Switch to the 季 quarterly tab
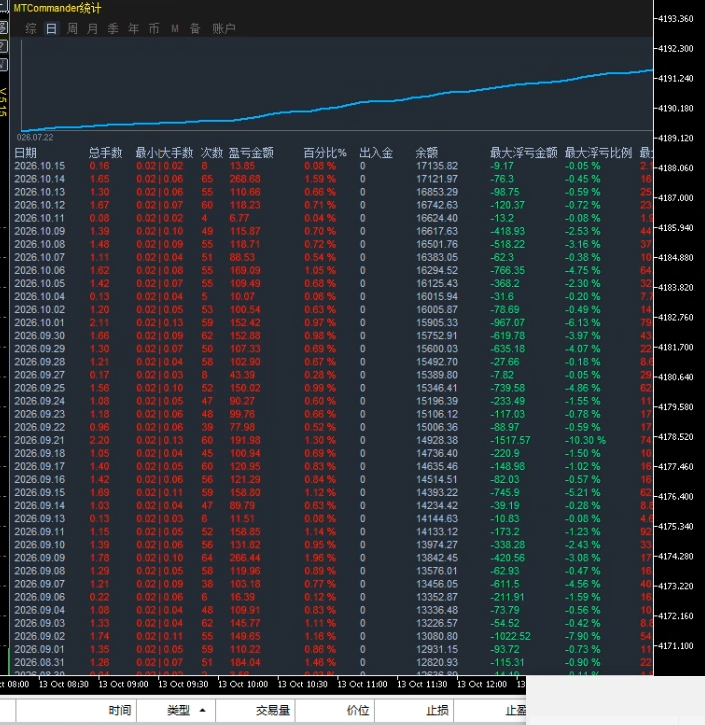 pos(113,29)
